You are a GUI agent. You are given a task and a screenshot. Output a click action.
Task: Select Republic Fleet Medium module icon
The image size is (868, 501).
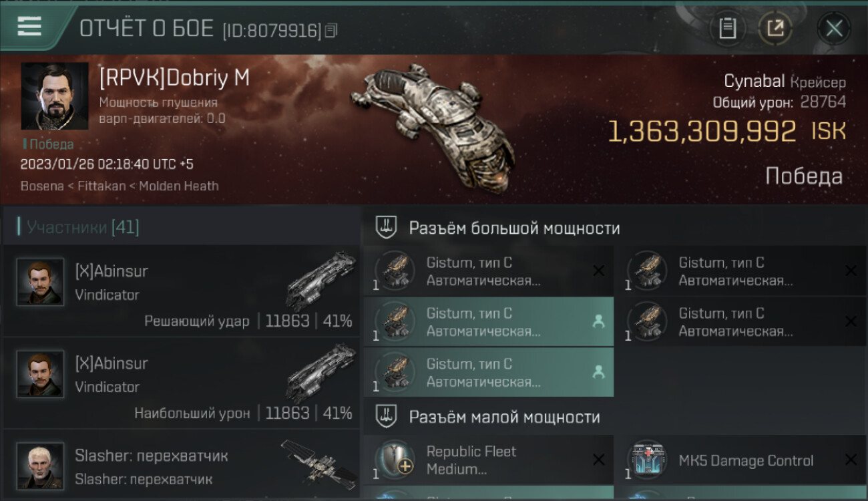point(395,460)
